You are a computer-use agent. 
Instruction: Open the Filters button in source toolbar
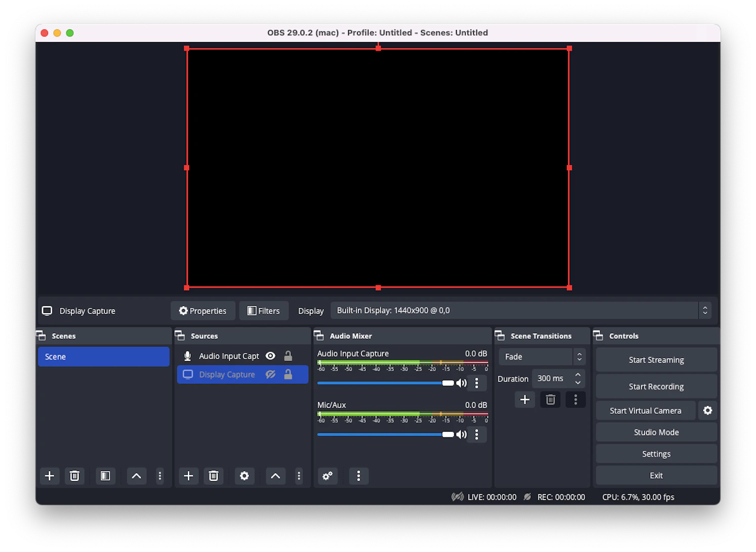point(264,311)
